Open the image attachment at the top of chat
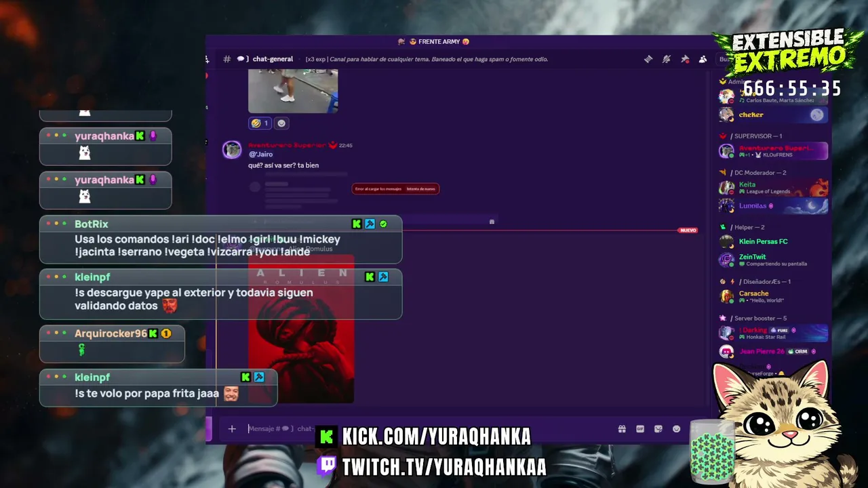The width and height of the screenshot is (868, 488). [293, 89]
